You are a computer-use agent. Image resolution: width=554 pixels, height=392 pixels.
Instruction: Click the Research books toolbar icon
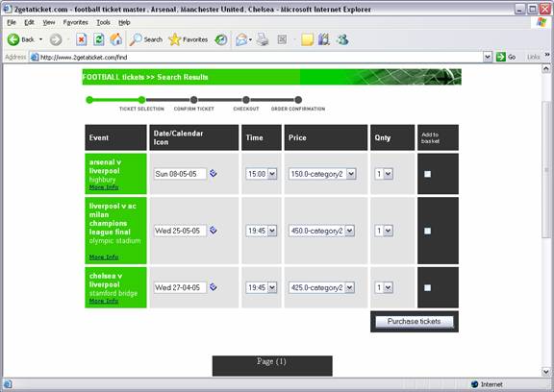click(323, 39)
